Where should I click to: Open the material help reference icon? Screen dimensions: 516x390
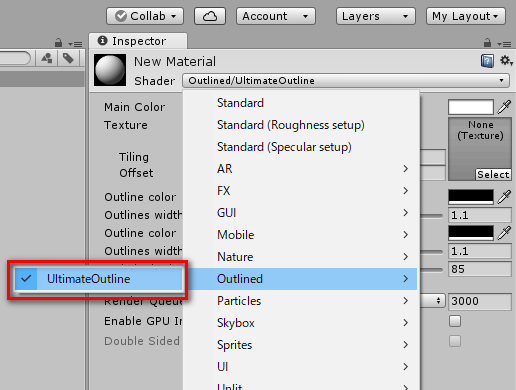tap(487, 61)
